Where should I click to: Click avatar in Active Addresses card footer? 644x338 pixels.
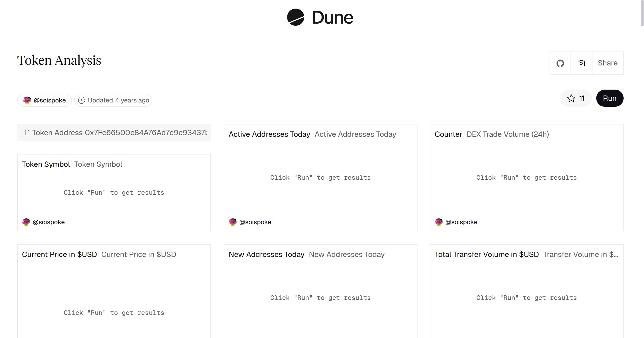point(233,222)
